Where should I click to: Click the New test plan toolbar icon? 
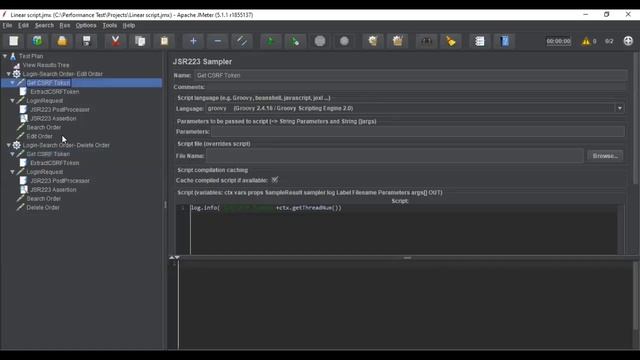click(14, 41)
